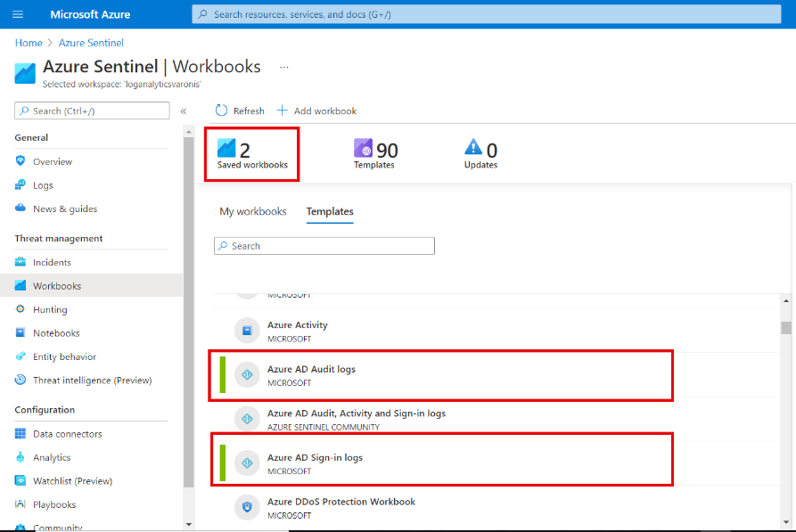The height and width of the screenshot is (532, 796).
Task: Click the template list scrollbar thumb
Action: 786,328
